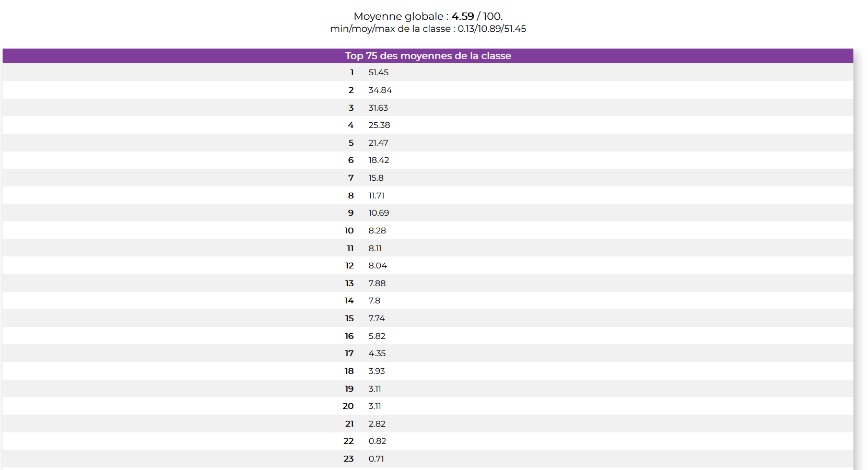The image size is (868, 470).
Task: Select the rank number 14 cell
Action: tap(349, 301)
